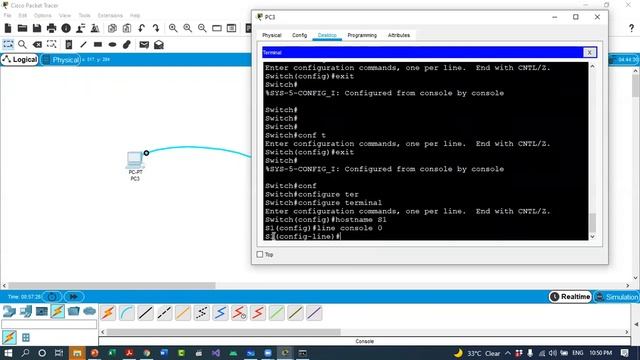
Task: Open the network information icon
Action: (x=66, y=28)
